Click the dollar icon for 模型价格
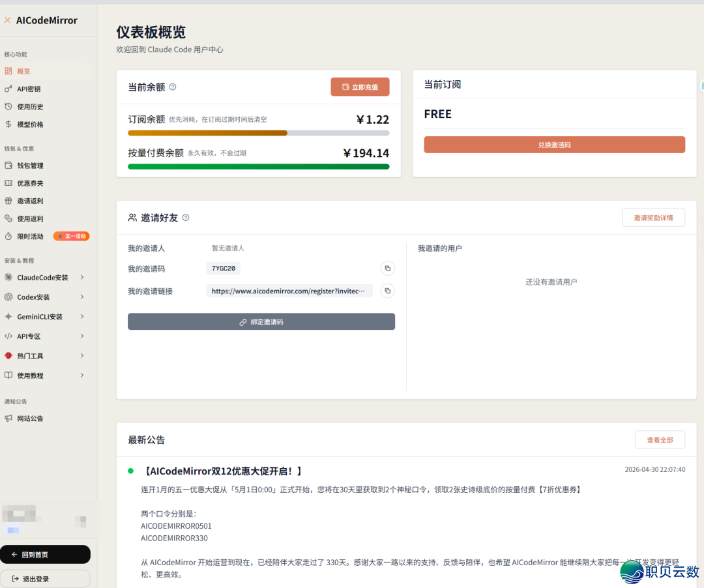 (8, 125)
